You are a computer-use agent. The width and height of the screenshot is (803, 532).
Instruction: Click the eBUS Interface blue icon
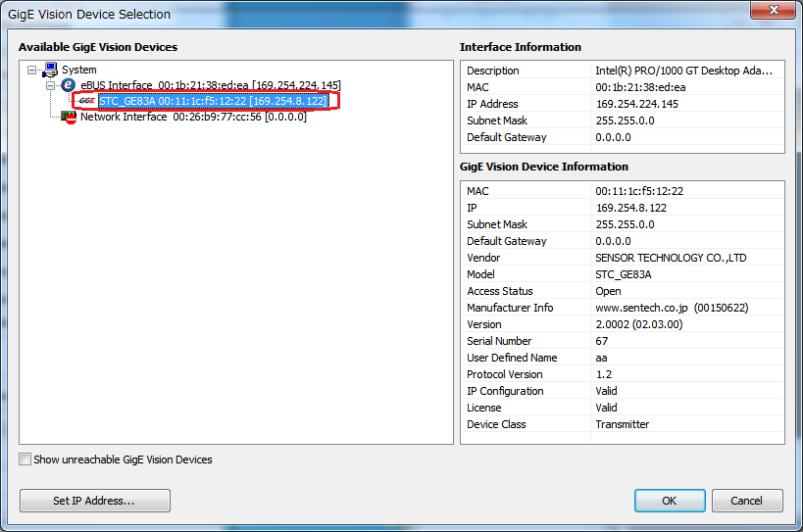click(69, 85)
